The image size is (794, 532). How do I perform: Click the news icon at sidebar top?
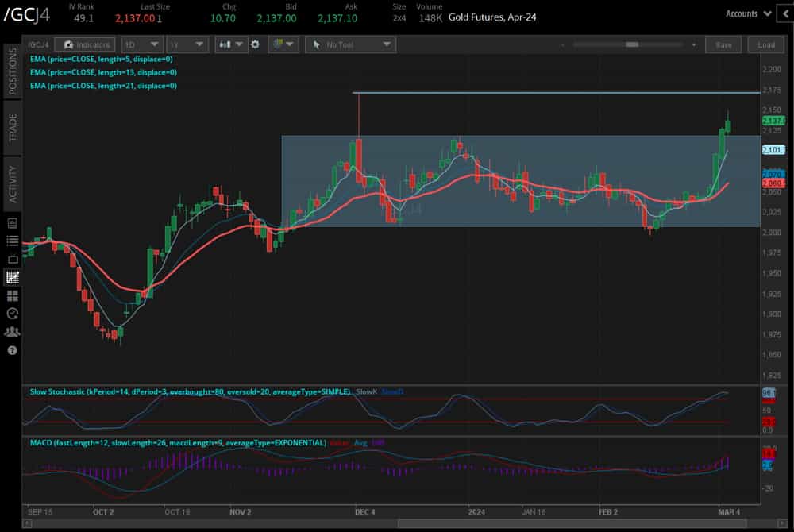click(12, 222)
